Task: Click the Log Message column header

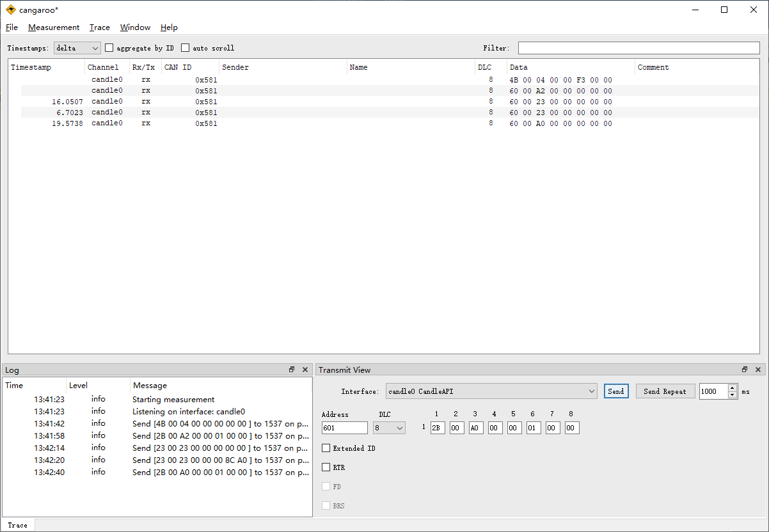Action: [x=221, y=386]
